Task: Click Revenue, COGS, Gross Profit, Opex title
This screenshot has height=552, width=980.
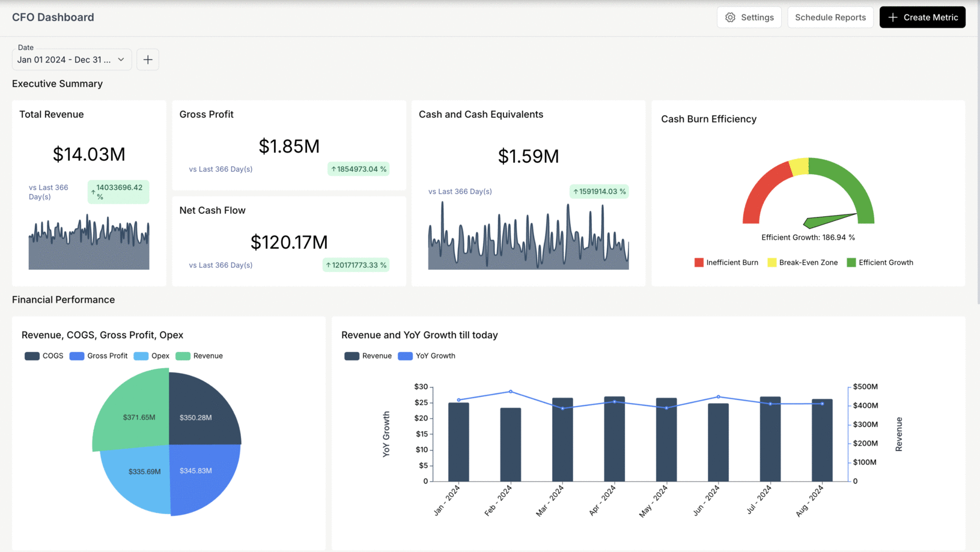Action: point(102,335)
